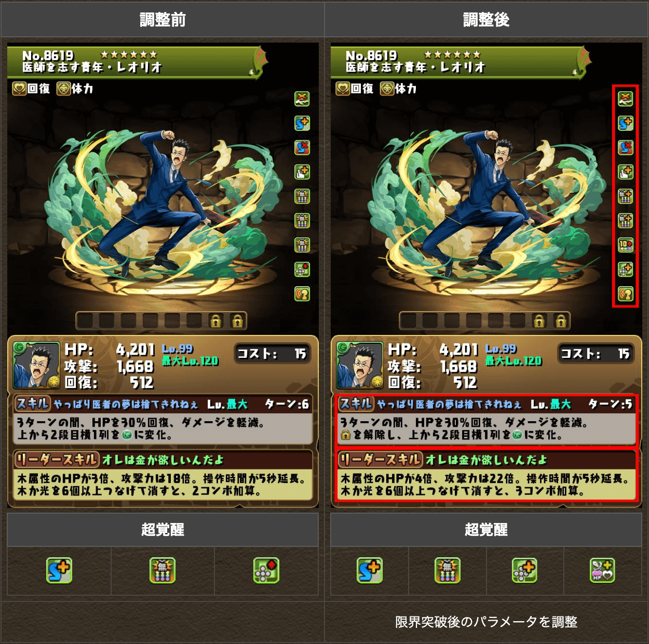
Task: Click the 限界突破後のパラメータを調整 text
Action: point(486,622)
